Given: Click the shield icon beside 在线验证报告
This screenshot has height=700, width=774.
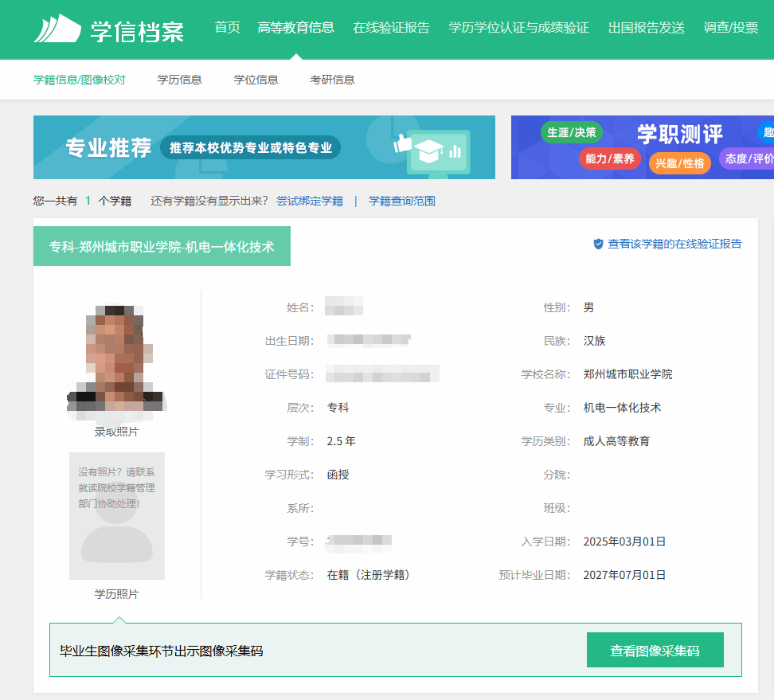Looking at the screenshot, I should pos(598,244).
